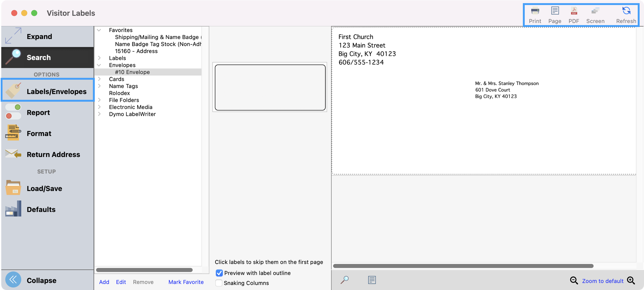Click the Refresh preview icon

point(626,11)
